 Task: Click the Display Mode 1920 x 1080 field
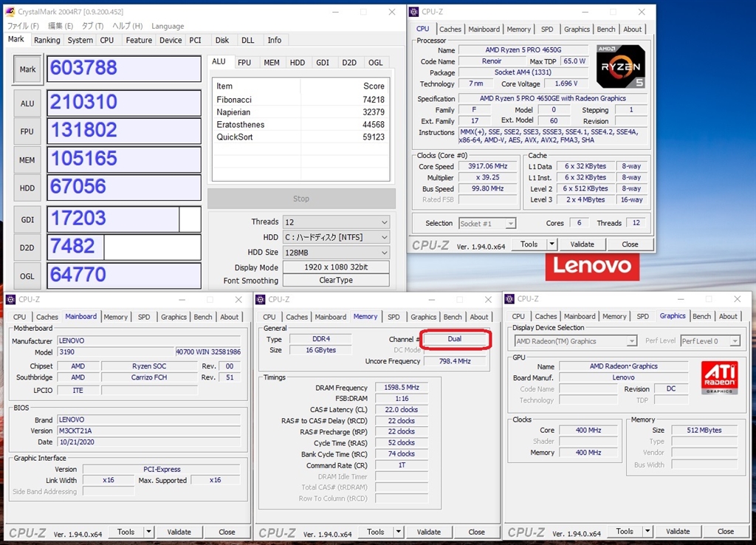[336, 267]
